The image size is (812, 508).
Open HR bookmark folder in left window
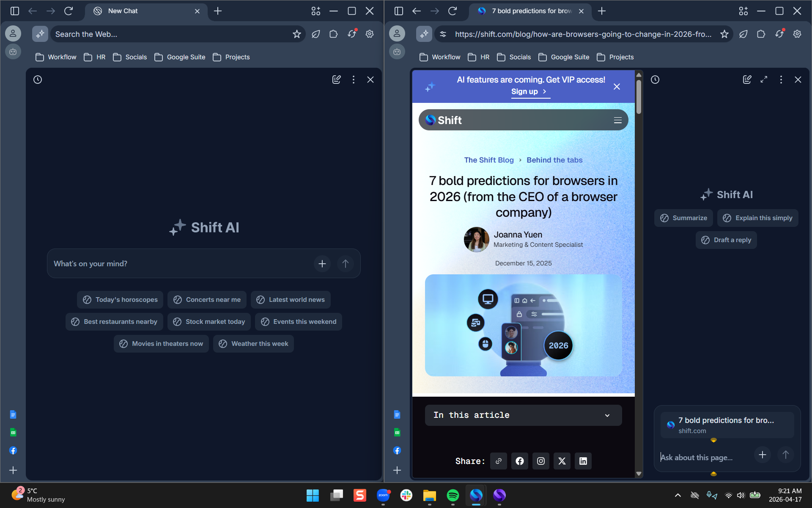95,57
